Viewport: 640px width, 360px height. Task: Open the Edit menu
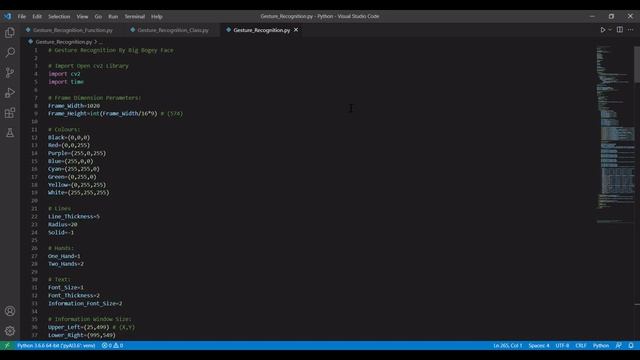point(37,16)
